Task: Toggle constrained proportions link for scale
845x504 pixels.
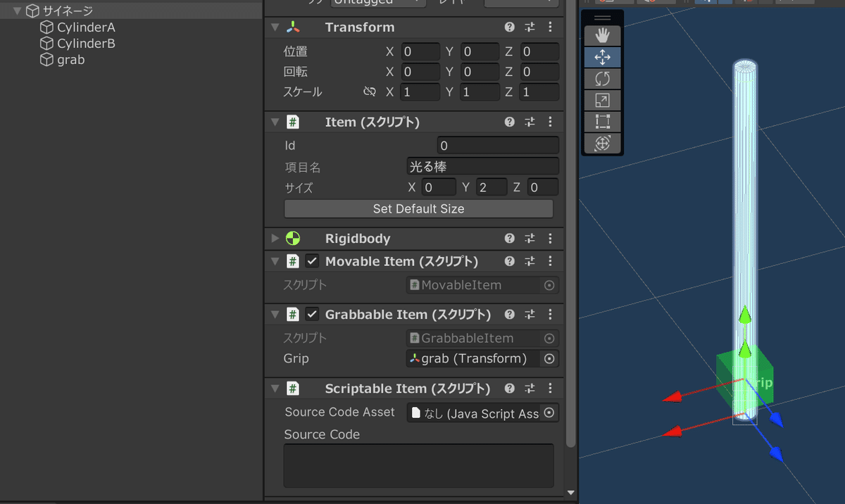Action: pyautogui.click(x=370, y=92)
